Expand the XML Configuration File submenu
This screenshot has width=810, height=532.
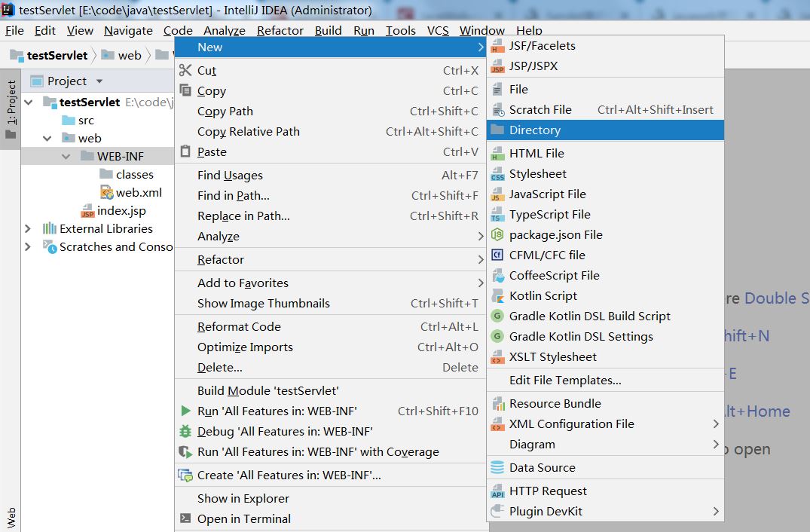click(605, 423)
